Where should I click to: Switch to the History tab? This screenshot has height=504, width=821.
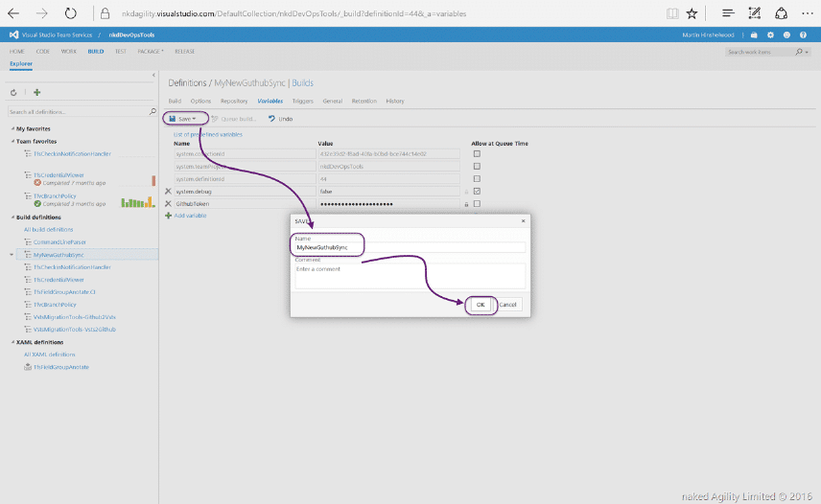click(395, 101)
